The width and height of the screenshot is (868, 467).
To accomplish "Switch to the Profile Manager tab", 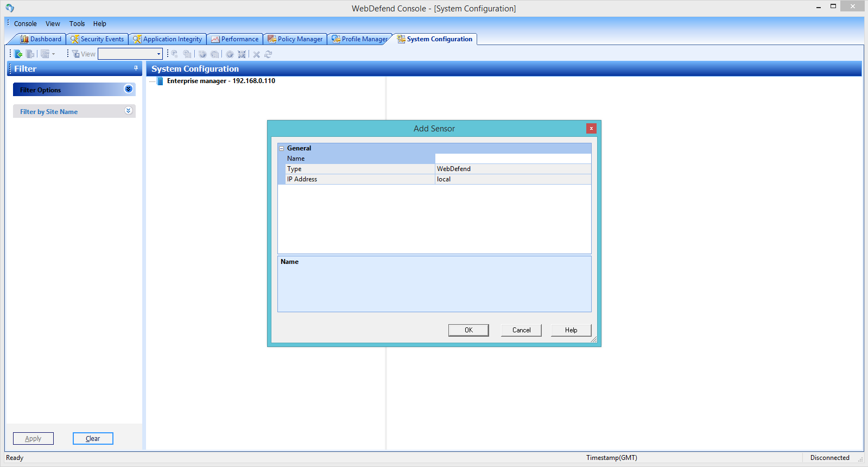I will 360,39.
